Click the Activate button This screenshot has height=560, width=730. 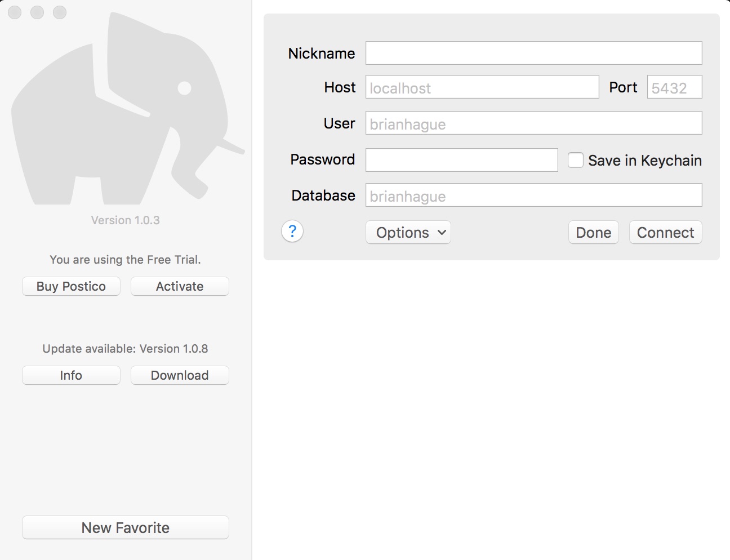point(180,286)
